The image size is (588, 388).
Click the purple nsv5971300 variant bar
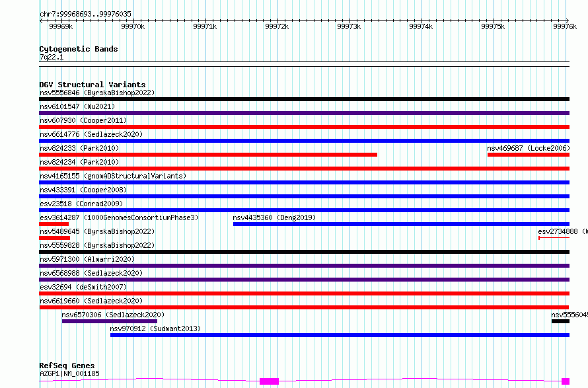(x=304, y=266)
